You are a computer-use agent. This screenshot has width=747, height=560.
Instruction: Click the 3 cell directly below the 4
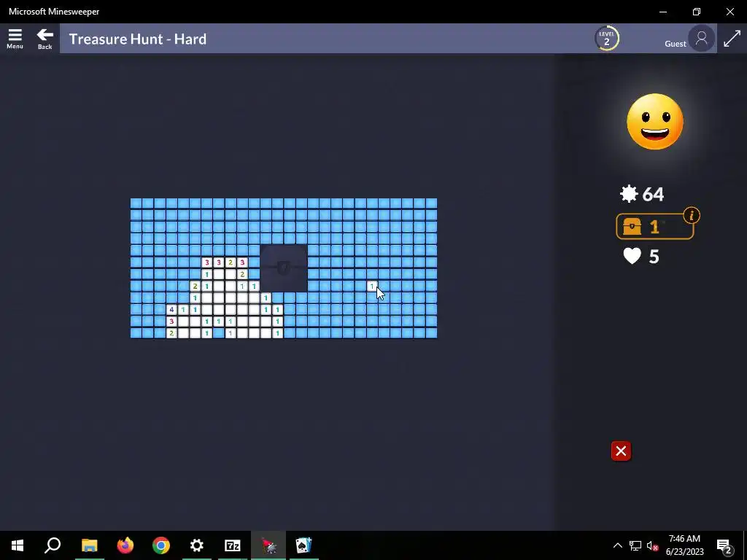point(171,322)
